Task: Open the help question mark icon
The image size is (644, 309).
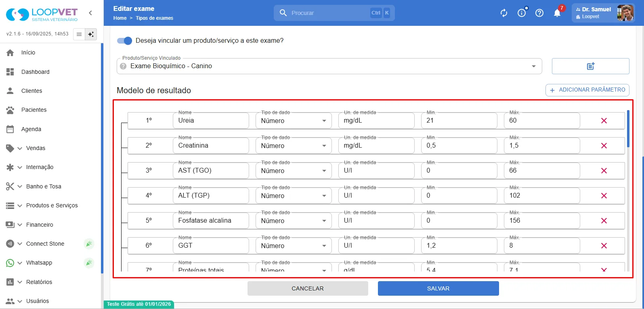Action: 539,13
